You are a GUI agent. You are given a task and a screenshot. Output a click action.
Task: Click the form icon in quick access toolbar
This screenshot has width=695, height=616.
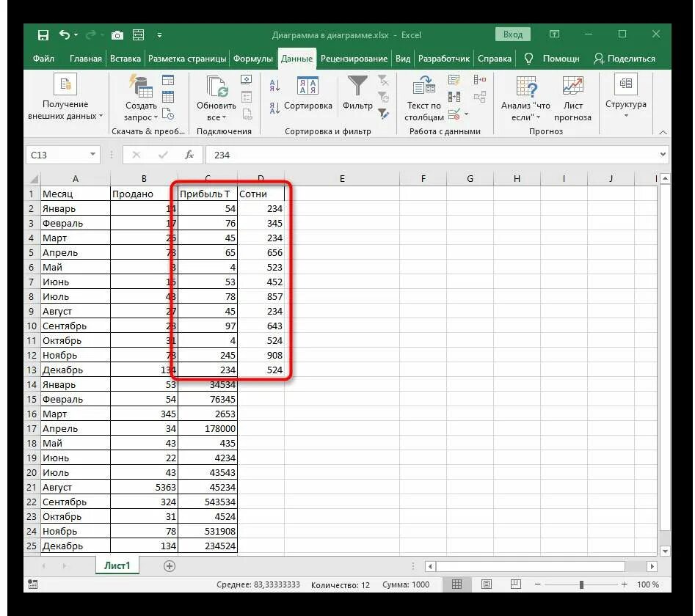click(138, 34)
